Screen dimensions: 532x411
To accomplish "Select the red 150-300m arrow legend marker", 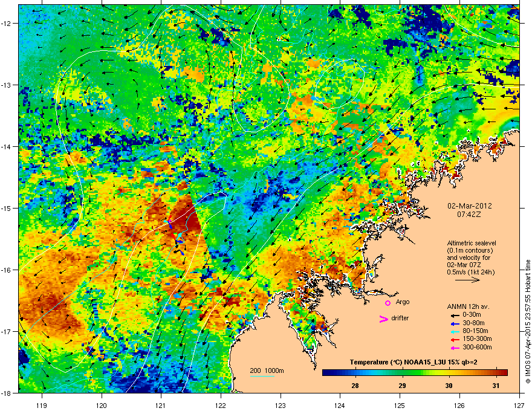I will point(454,339).
